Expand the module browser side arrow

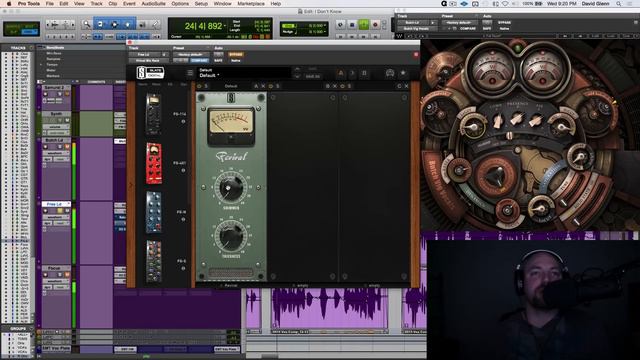tap(131, 185)
